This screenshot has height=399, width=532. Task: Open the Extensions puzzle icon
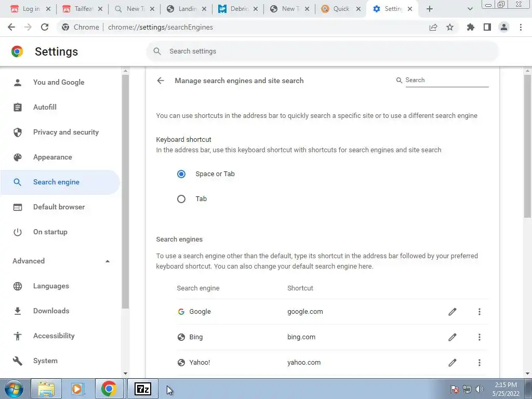tap(471, 27)
